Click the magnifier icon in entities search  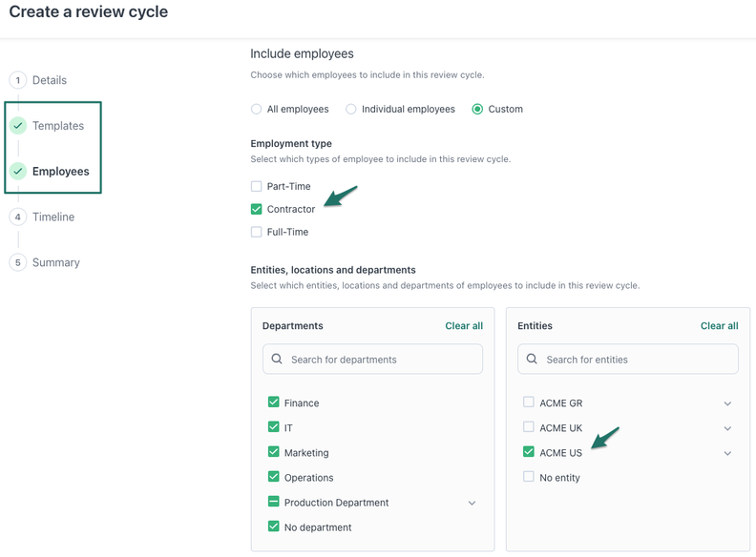pyautogui.click(x=533, y=360)
